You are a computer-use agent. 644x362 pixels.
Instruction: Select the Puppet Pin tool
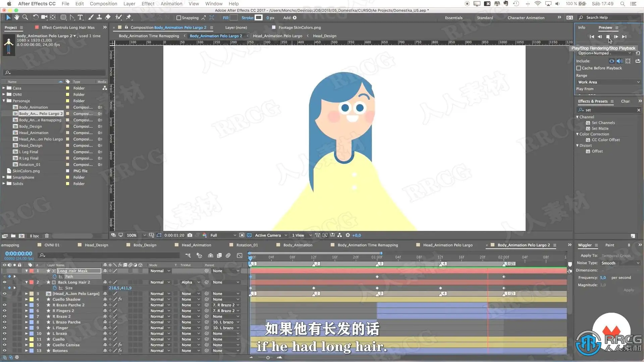(x=128, y=17)
